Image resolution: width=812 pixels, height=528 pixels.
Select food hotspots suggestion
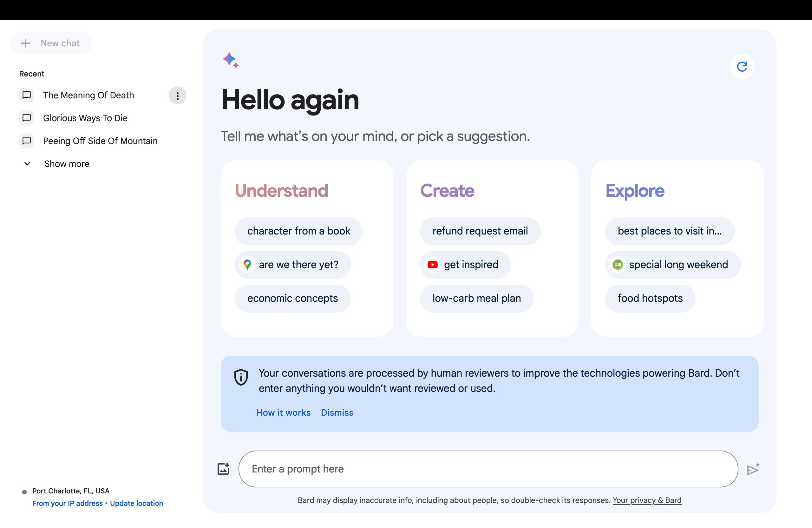coord(650,298)
